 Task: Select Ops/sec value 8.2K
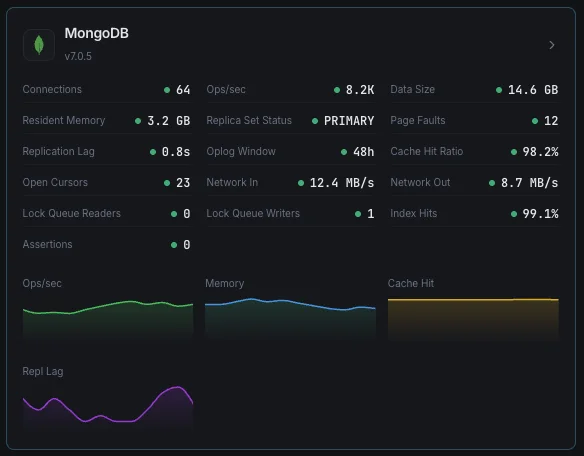(x=360, y=90)
